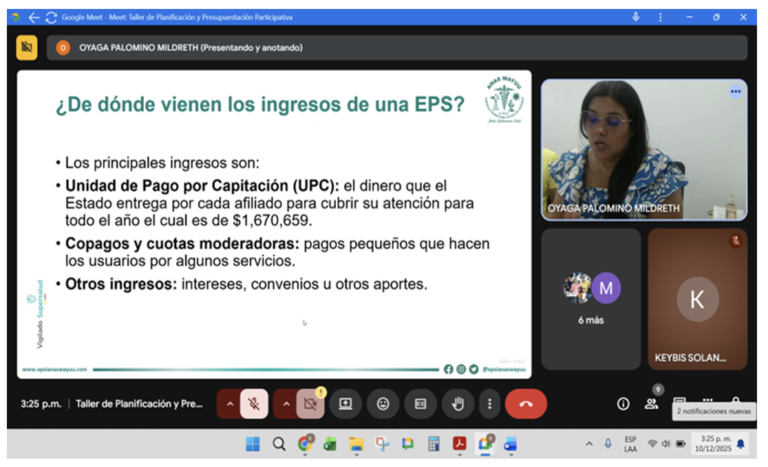Turn on the camera toggle
This screenshot has height=467, width=768.
[310, 404]
